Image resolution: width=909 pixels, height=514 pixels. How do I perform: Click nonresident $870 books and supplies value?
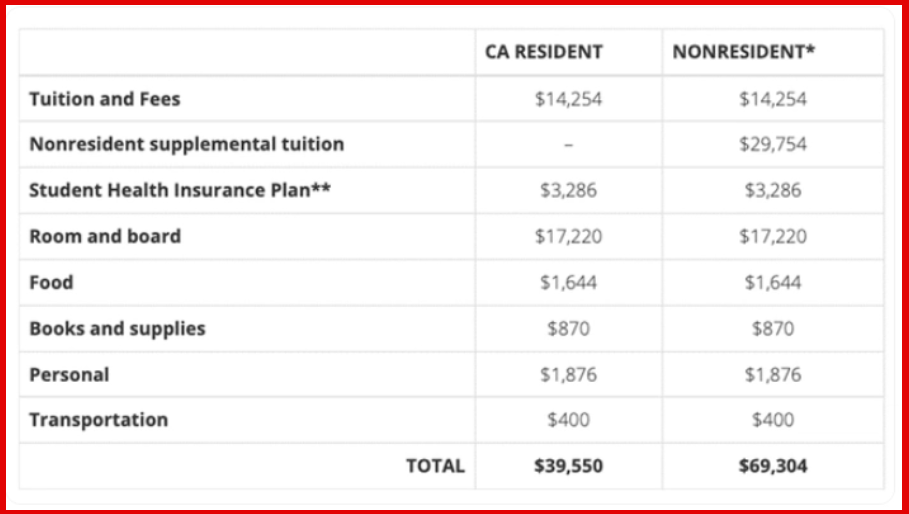tap(773, 328)
